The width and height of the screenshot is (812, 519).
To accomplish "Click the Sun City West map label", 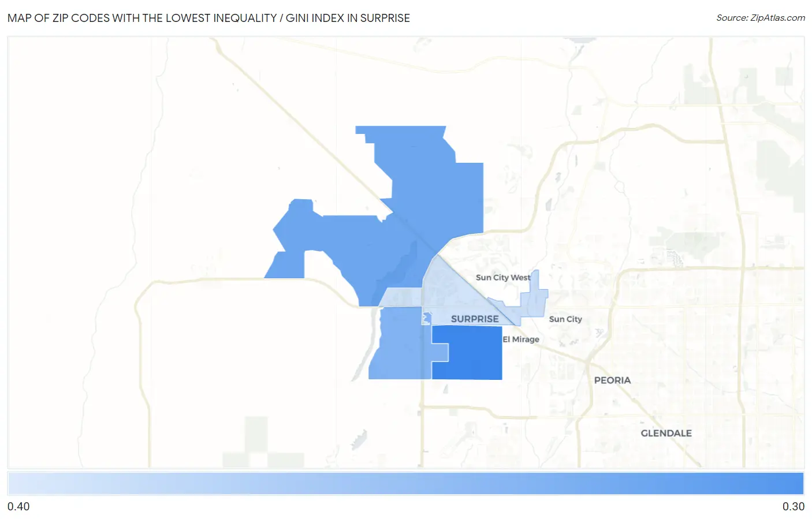I will click(503, 277).
